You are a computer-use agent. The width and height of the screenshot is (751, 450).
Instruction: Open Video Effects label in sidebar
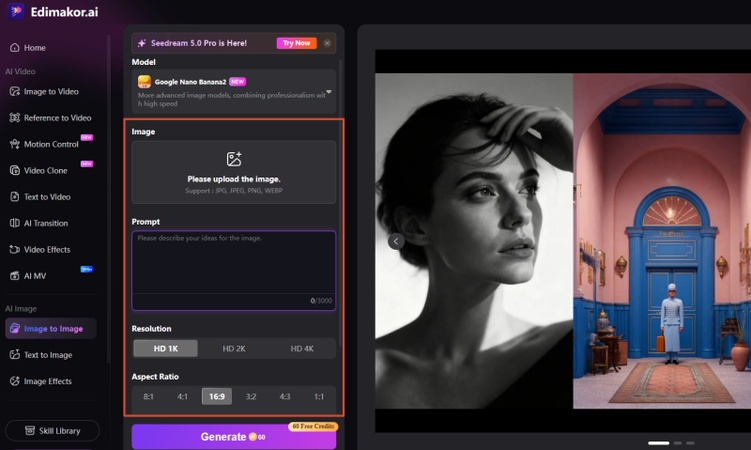click(x=47, y=249)
